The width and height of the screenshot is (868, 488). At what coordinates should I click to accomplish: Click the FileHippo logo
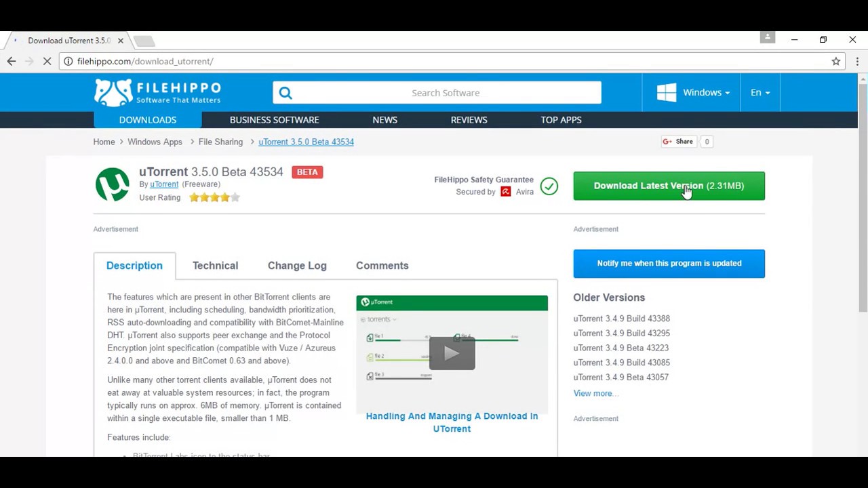pyautogui.click(x=157, y=93)
